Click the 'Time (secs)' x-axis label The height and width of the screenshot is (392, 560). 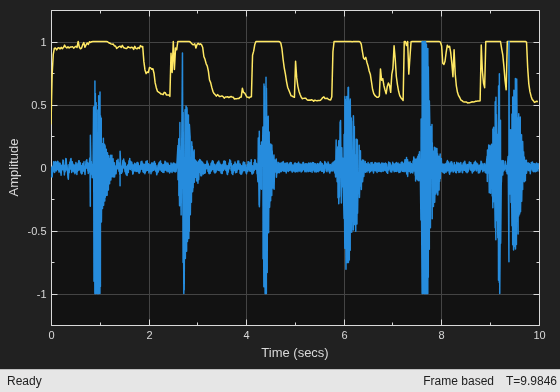(295, 353)
